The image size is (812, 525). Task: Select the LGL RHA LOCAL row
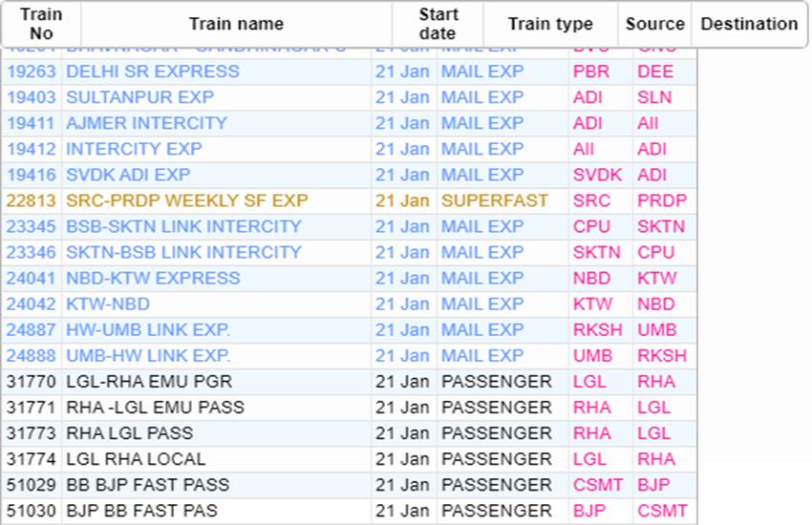136,459
